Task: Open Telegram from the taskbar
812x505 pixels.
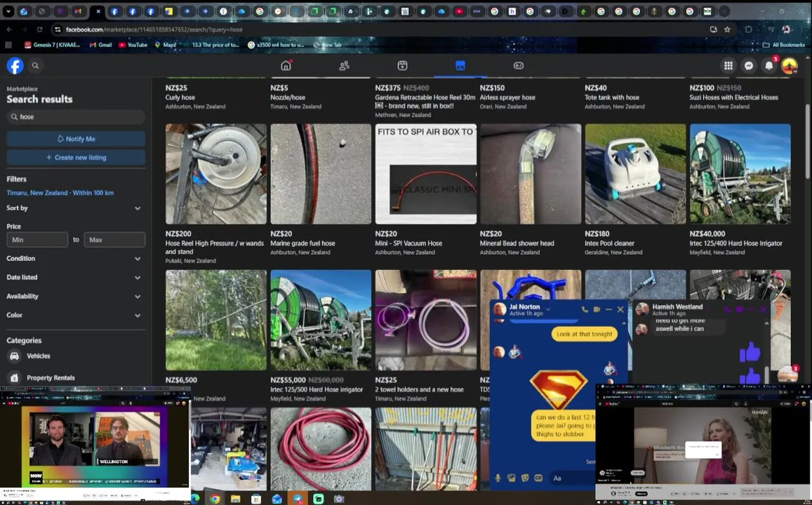Action: [298, 499]
